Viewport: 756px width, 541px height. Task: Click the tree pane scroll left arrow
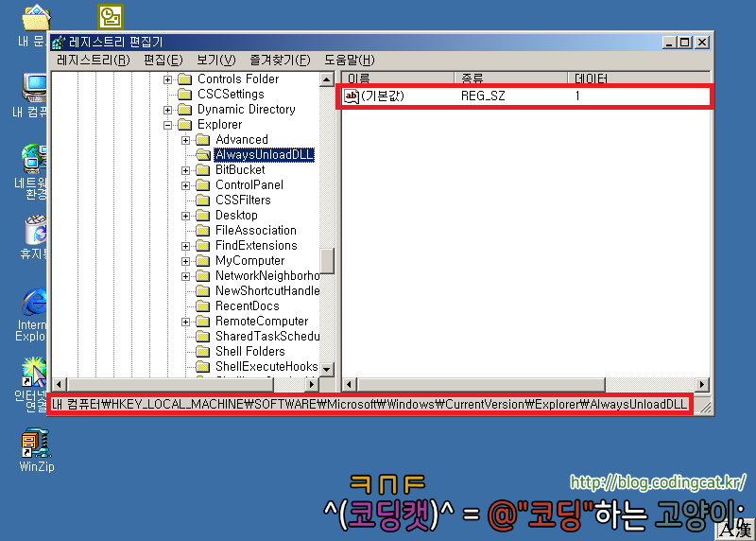[x=59, y=385]
